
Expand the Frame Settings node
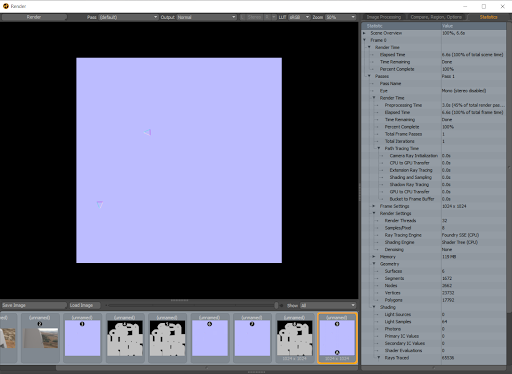point(374,206)
